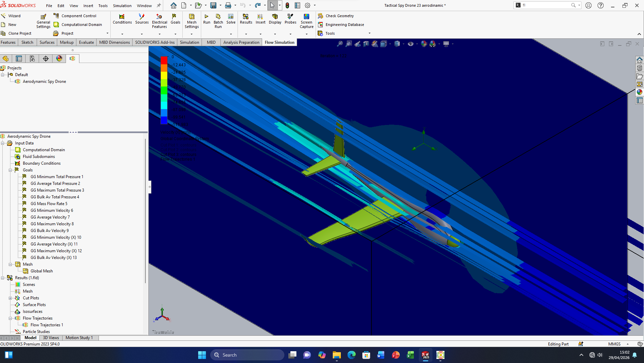Open the Sources tool

[x=142, y=19]
